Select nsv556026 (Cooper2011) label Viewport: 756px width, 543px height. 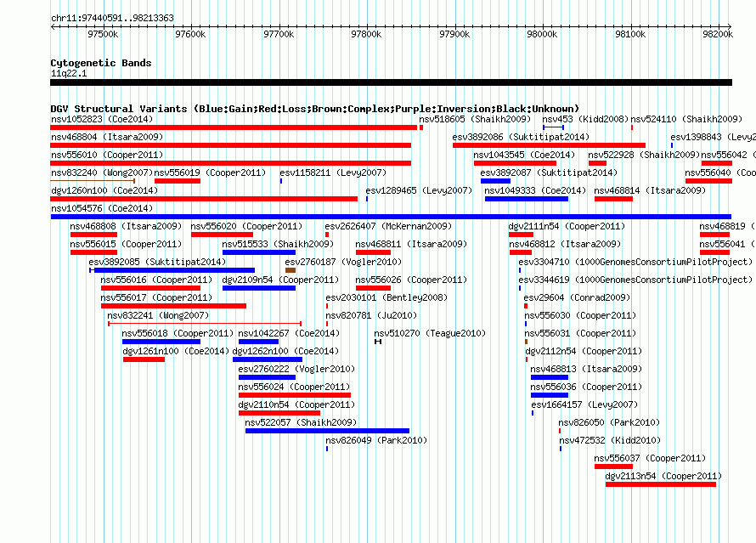pos(411,280)
